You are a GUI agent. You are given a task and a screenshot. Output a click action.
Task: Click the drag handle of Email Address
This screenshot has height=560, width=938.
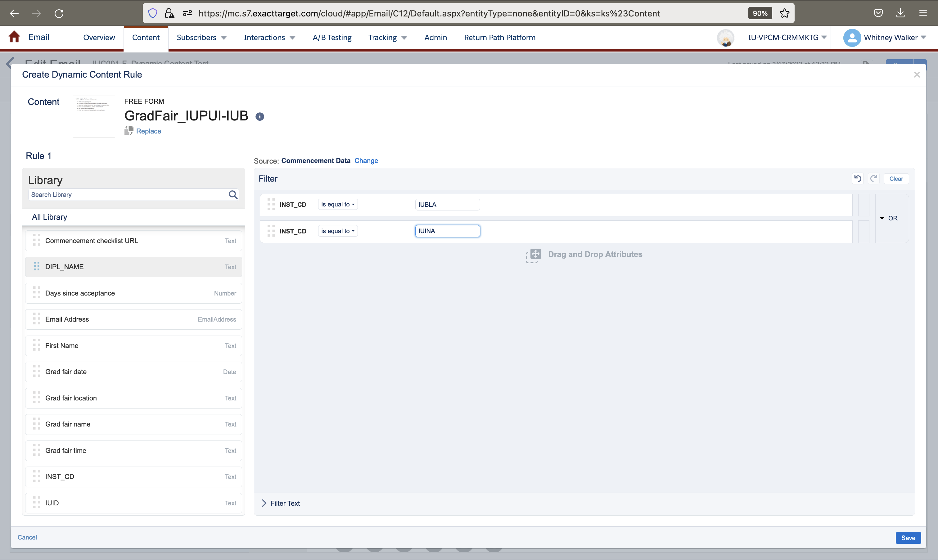[37, 319]
